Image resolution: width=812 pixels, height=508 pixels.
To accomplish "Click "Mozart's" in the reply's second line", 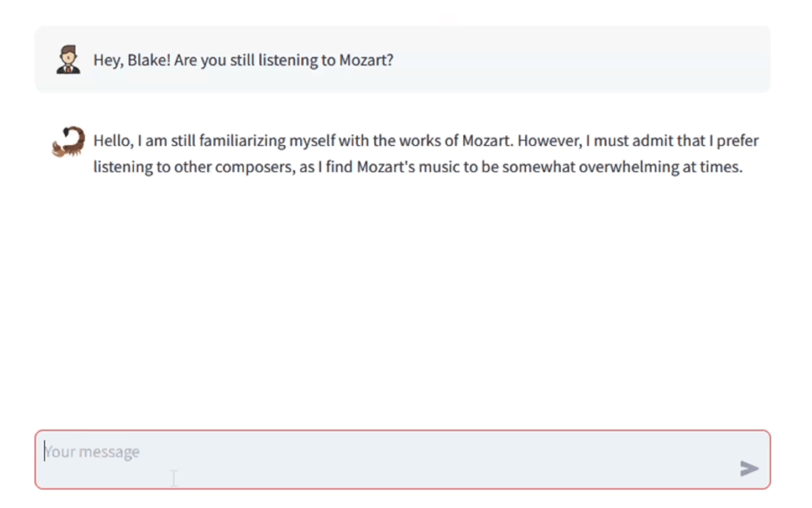I will click(x=385, y=167).
